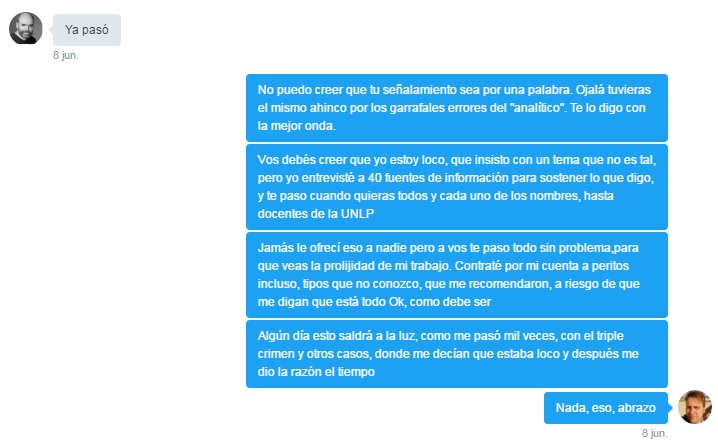Screen dimensions: 718x441
Task: Open the right-side sender's profile photo
Action: (695, 407)
